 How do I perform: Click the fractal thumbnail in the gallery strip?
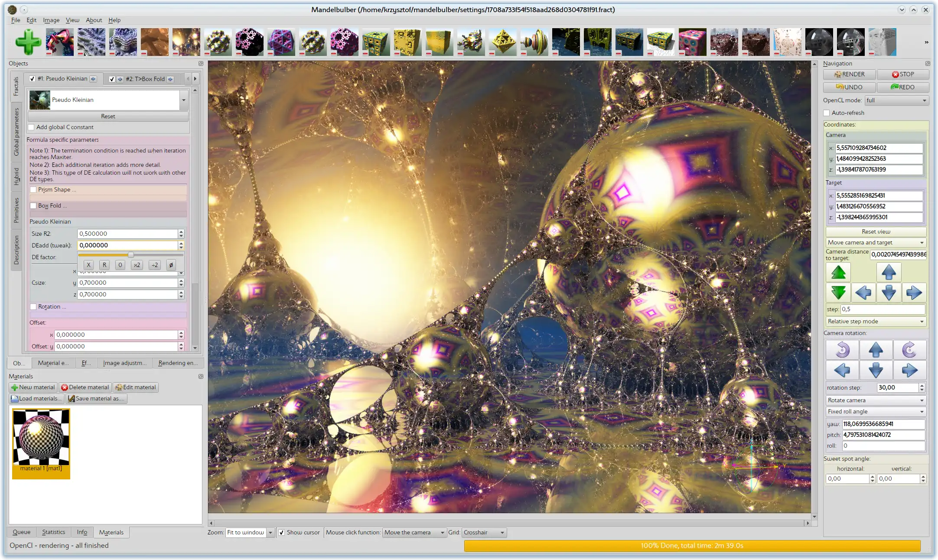186,41
